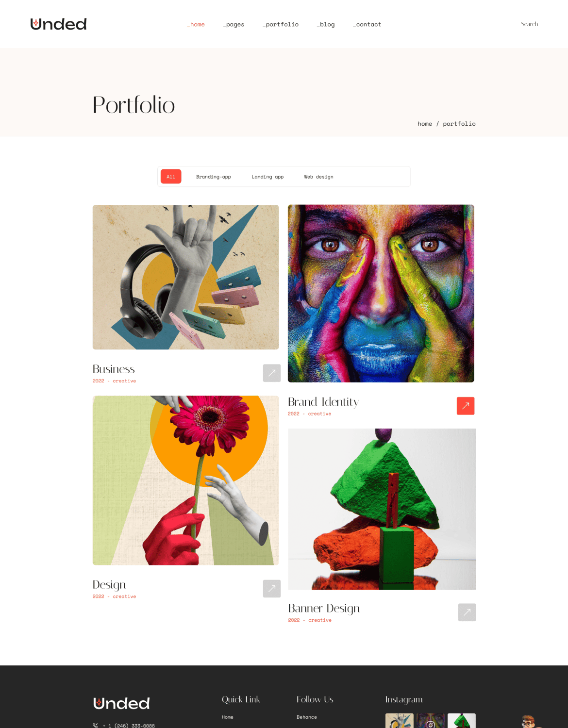Screen dimensions: 568x728
Task: Open the colorful painted face thumbnail
Action: pyautogui.click(x=381, y=294)
